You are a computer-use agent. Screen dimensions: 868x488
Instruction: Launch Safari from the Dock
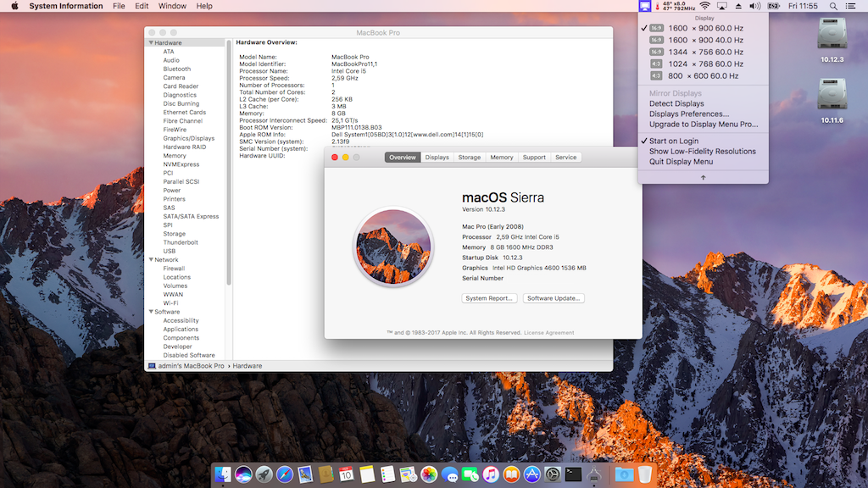pyautogui.click(x=285, y=474)
